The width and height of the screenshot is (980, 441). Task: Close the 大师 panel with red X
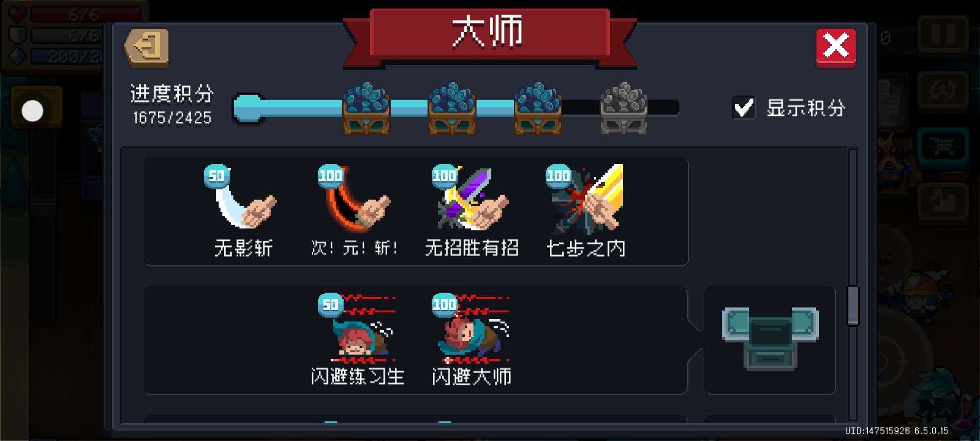pyautogui.click(x=836, y=47)
